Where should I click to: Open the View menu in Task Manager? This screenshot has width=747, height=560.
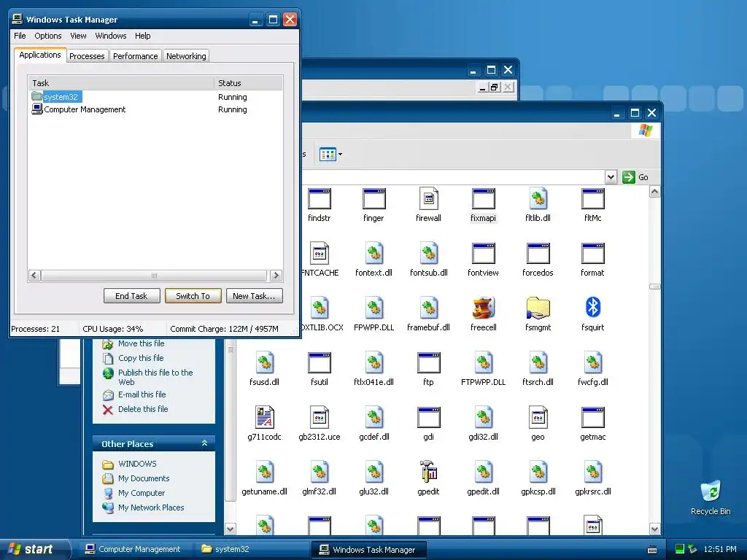pyautogui.click(x=78, y=36)
